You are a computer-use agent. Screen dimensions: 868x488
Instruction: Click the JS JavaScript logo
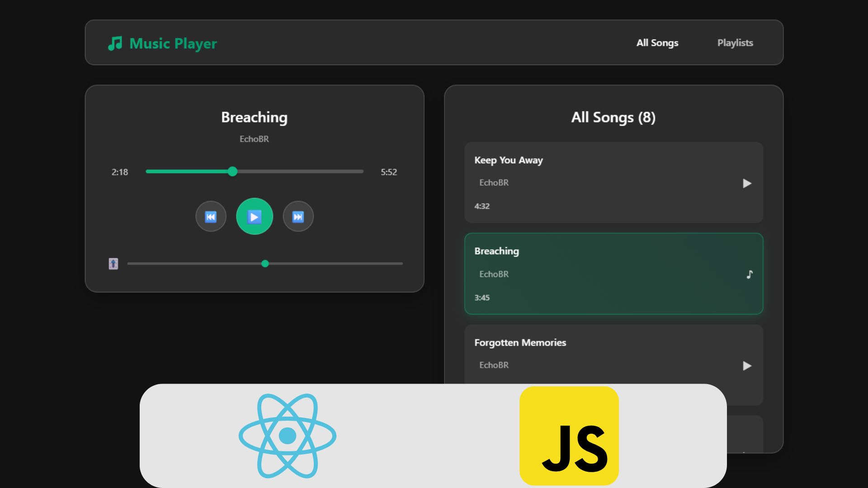coord(569,436)
